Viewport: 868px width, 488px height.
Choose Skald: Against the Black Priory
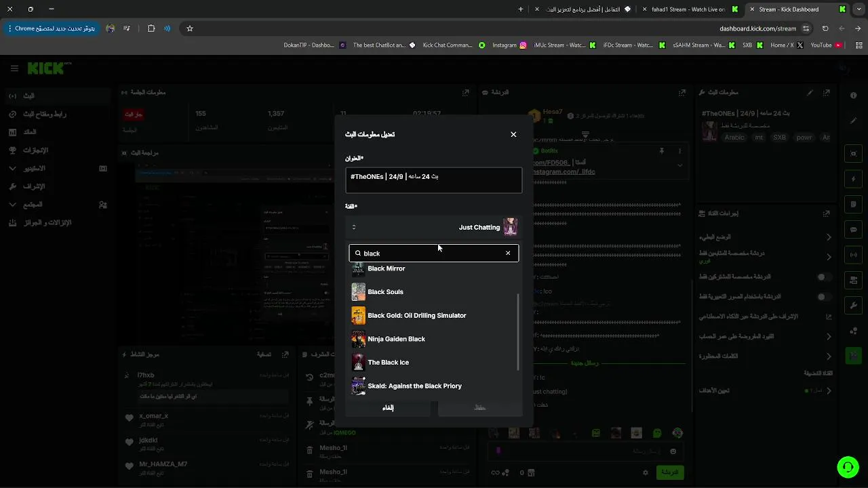[x=434, y=386]
